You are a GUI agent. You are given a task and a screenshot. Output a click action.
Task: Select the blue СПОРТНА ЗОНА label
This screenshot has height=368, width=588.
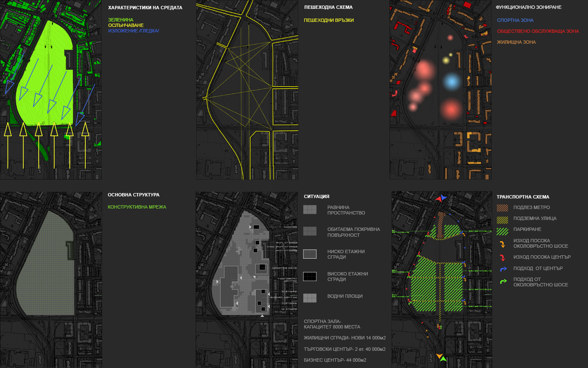pyautogui.click(x=515, y=20)
